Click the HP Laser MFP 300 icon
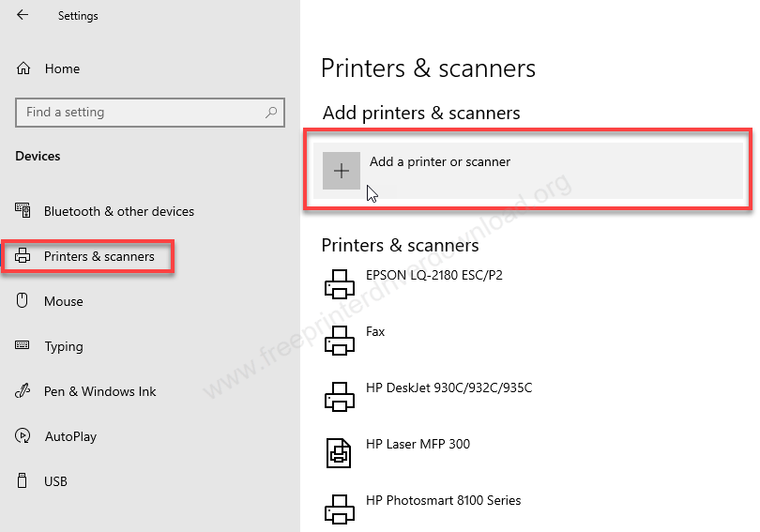This screenshot has height=532, width=760. coord(339,453)
